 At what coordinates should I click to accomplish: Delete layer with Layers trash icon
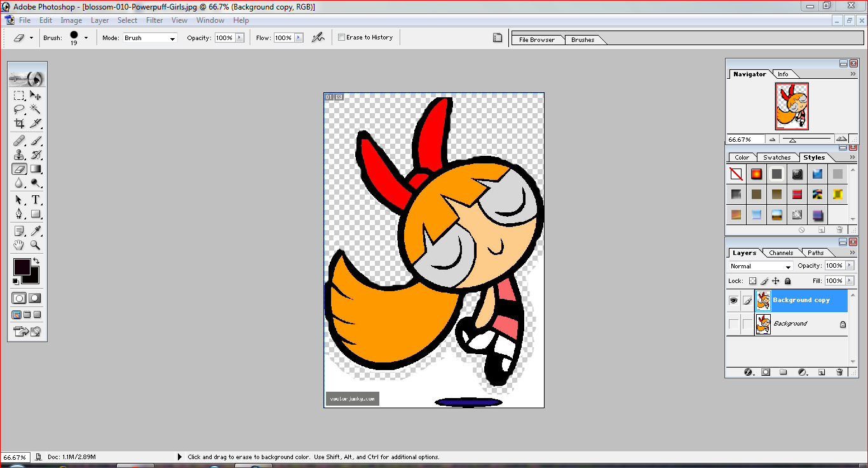tap(839, 372)
